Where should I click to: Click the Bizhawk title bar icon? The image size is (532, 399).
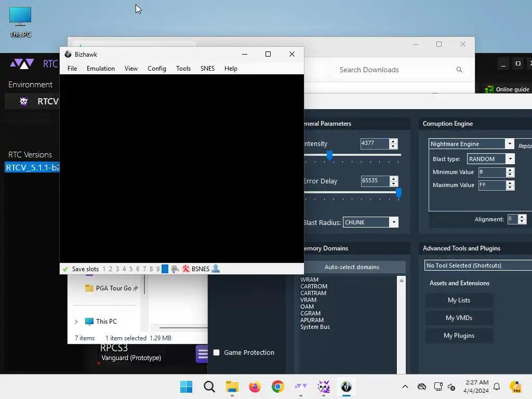68,54
